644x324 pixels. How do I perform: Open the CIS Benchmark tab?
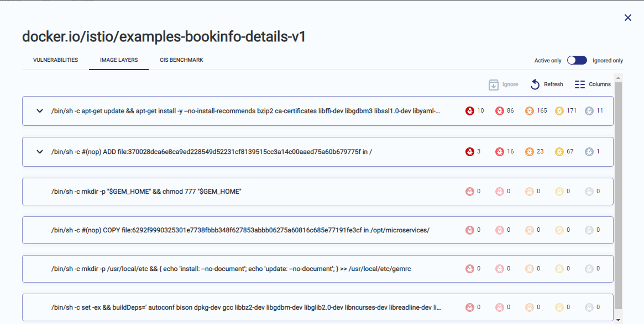[181, 60]
